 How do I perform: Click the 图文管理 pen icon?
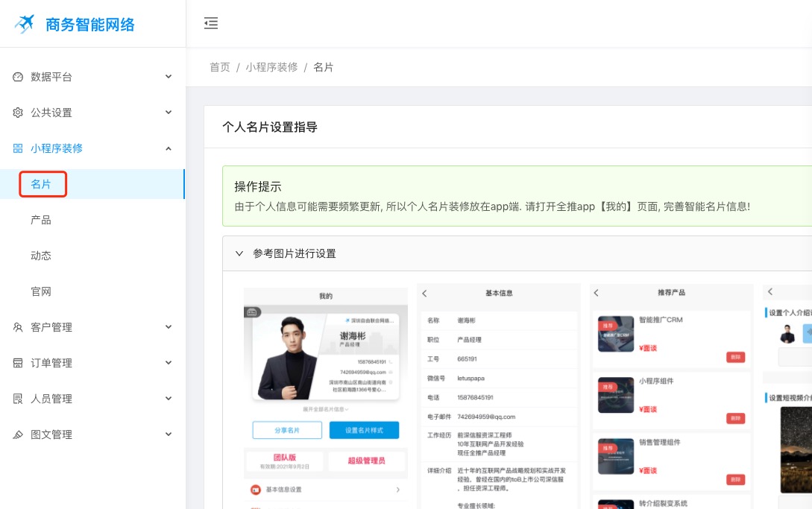18,434
